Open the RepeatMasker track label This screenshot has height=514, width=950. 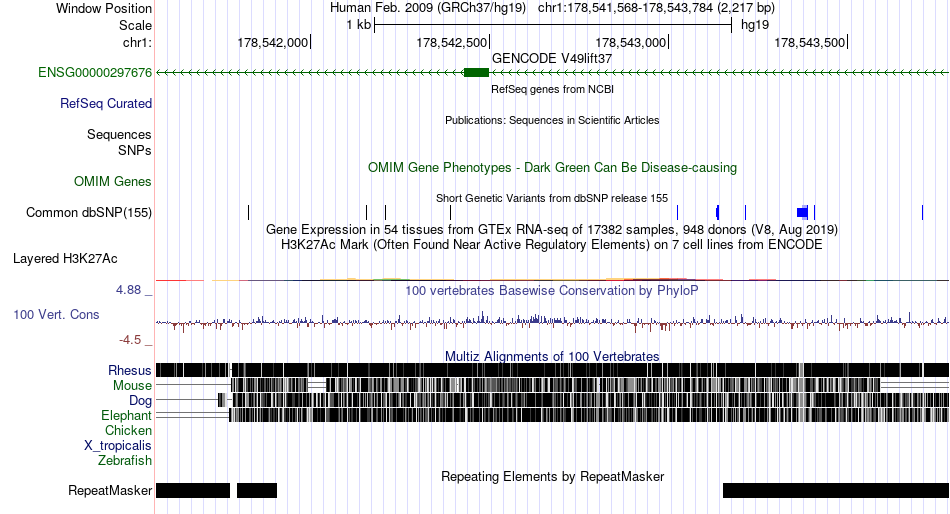110,490
